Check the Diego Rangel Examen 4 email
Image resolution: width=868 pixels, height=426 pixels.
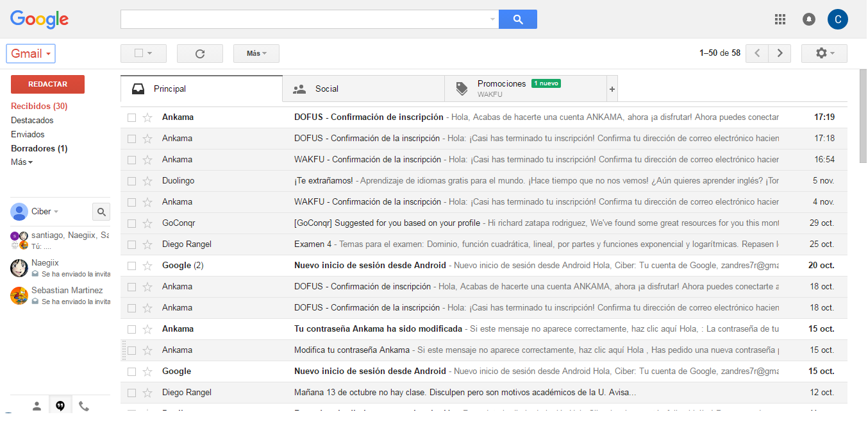point(132,244)
